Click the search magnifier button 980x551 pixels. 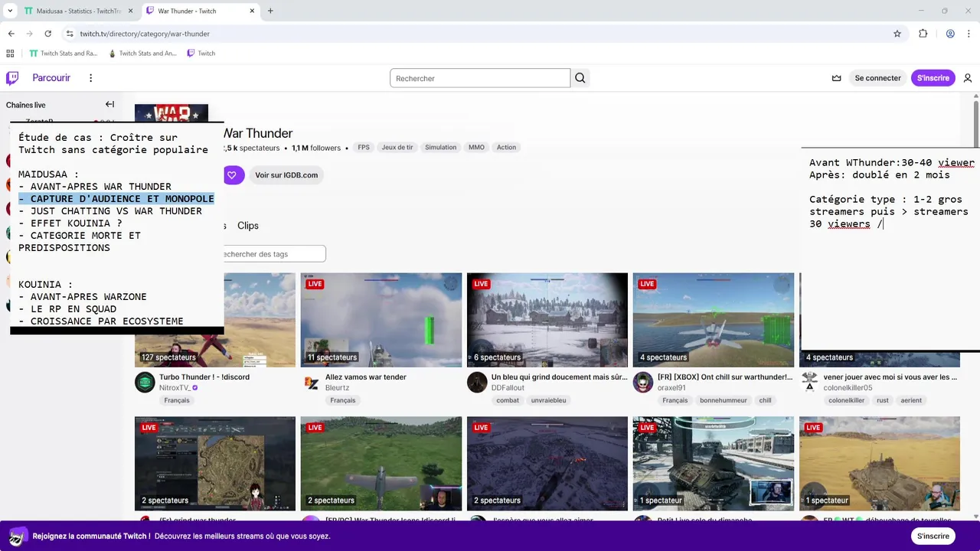pos(580,78)
